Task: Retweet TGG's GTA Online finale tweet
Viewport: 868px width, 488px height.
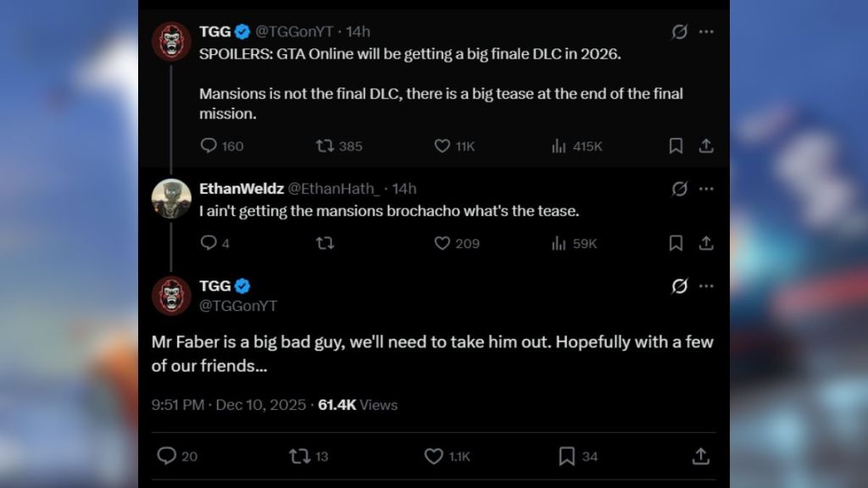Action: [325, 146]
